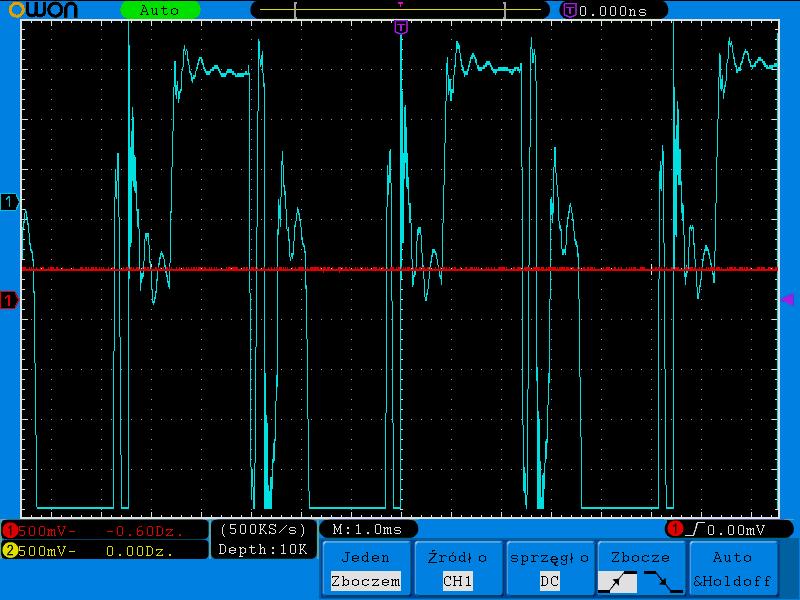Click the M:1.0ms timebase readout
Viewport: 800px width, 600px height.
[367, 529]
